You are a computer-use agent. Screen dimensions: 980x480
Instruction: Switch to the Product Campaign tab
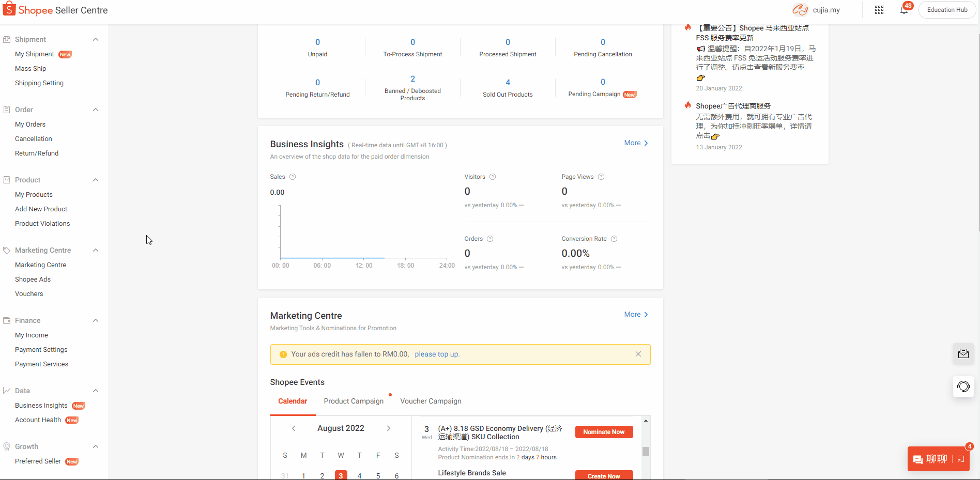pos(354,401)
